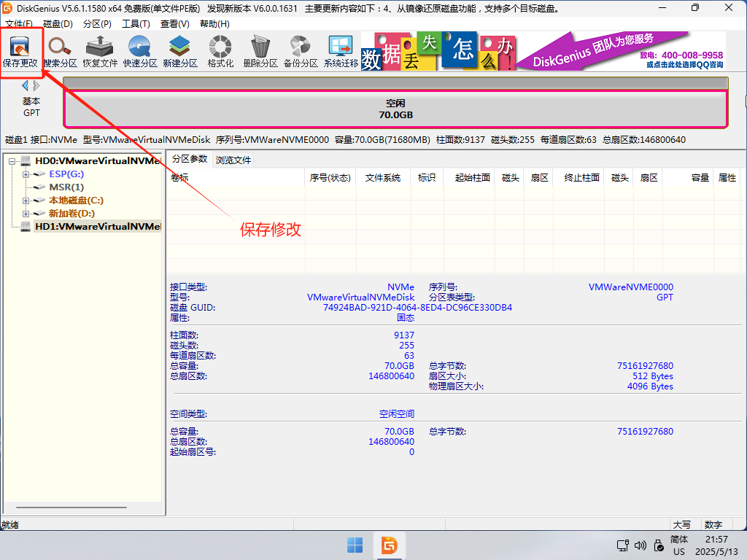This screenshot has height=560, width=747.
Task: Select the 删除分区 delete partition icon
Action: 260,52
